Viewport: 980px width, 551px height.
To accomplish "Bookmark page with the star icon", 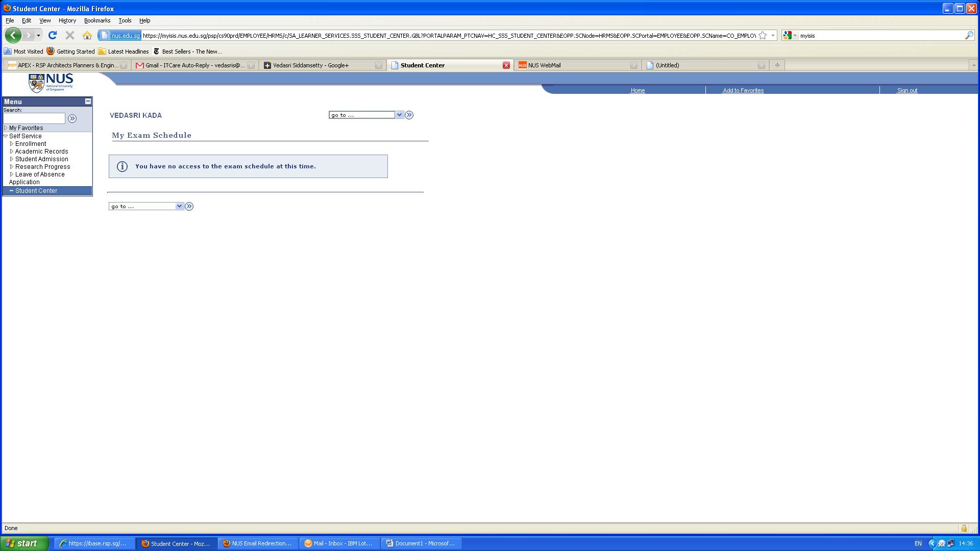I will coord(763,35).
